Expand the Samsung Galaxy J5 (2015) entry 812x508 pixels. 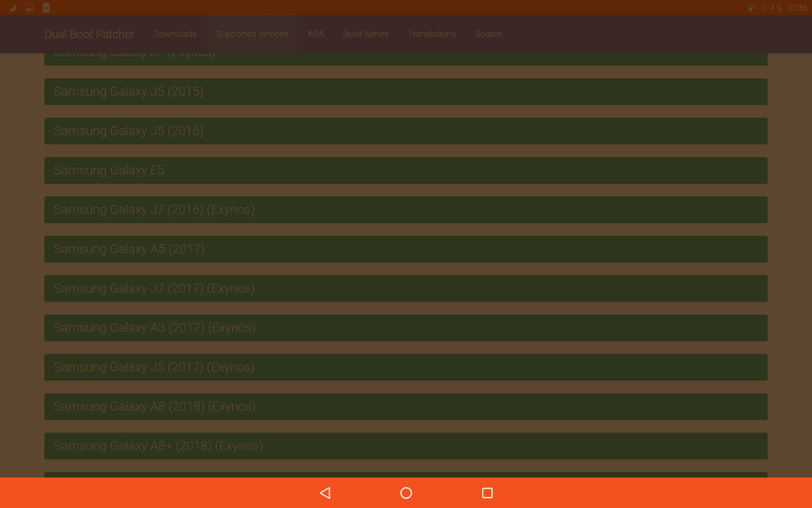click(x=406, y=91)
